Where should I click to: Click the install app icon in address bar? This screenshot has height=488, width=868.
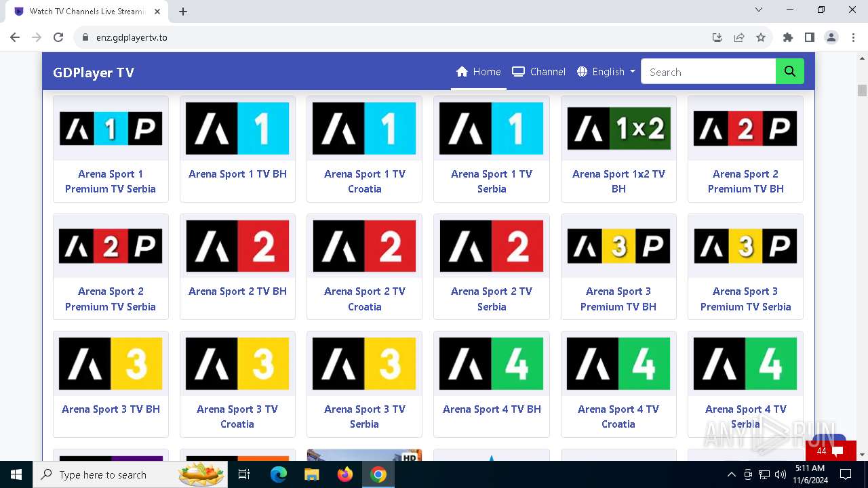point(717,37)
